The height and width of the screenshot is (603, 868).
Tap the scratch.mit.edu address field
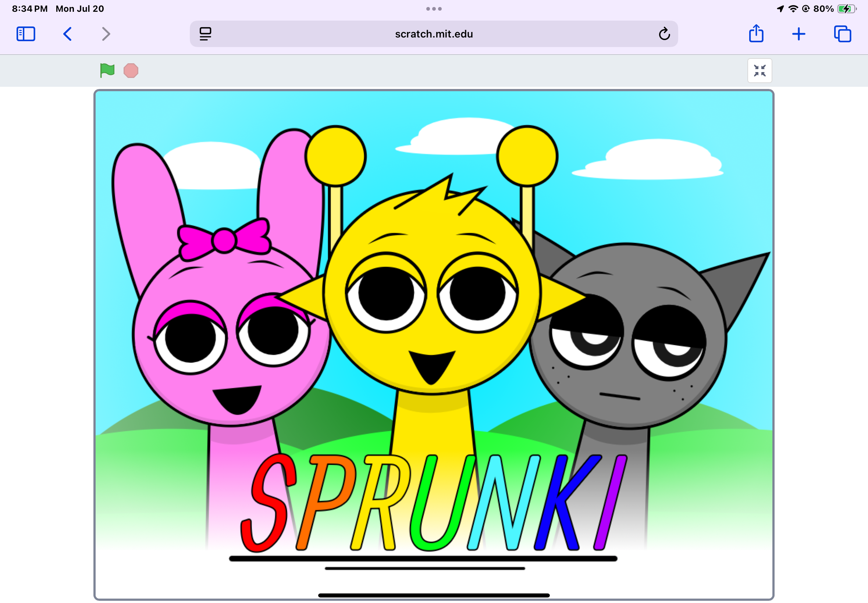(x=433, y=34)
